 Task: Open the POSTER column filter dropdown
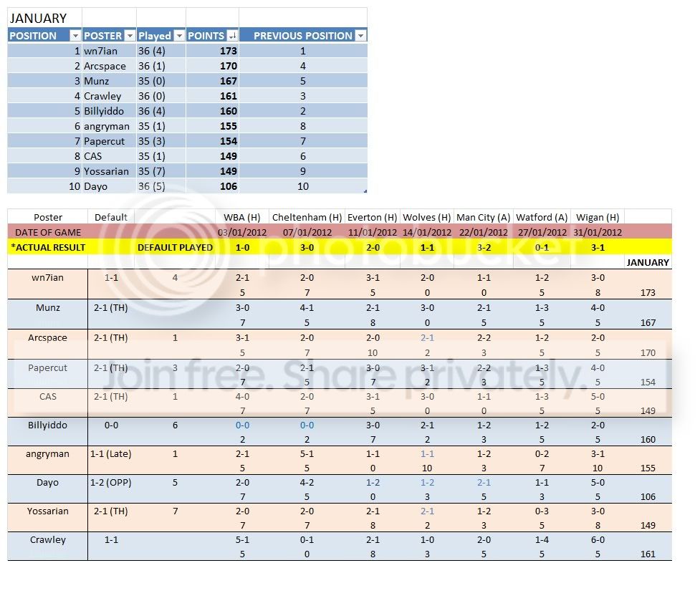130,36
